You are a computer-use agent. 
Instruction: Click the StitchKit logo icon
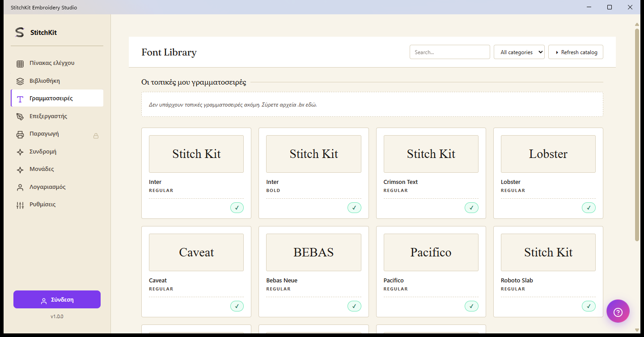coord(19,32)
